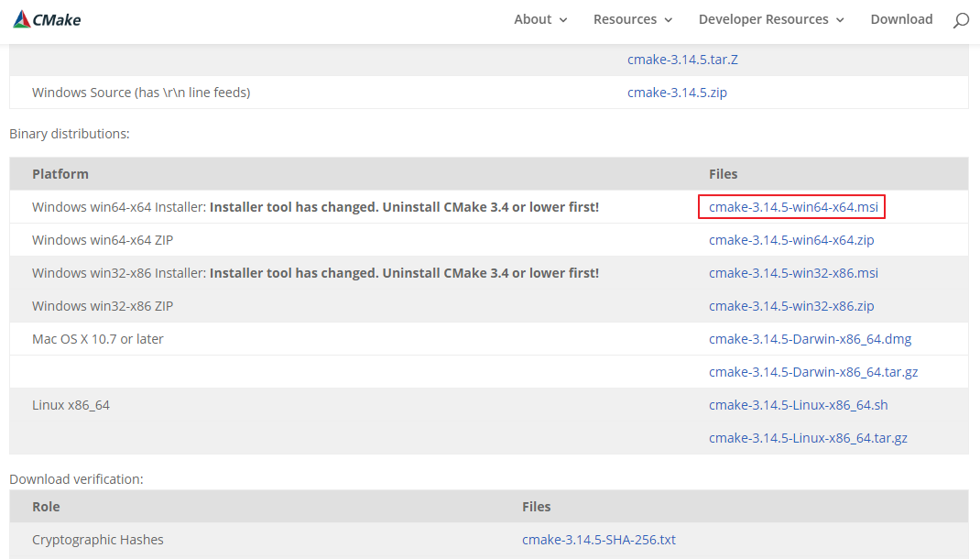The width and height of the screenshot is (980, 559).
Task: Select 'Windows win32-x86 Installer' row text
Action: click(x=316, y=273)
